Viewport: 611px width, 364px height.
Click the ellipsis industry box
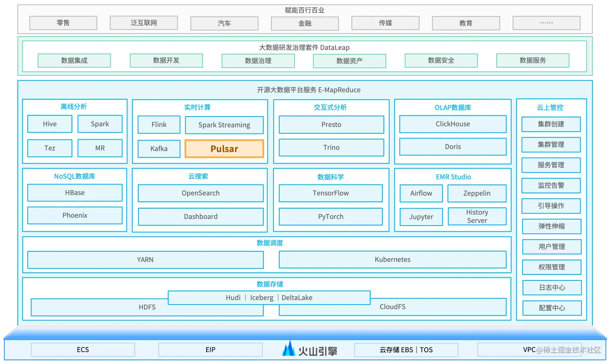pyautogui.click(x=546, y=23)
